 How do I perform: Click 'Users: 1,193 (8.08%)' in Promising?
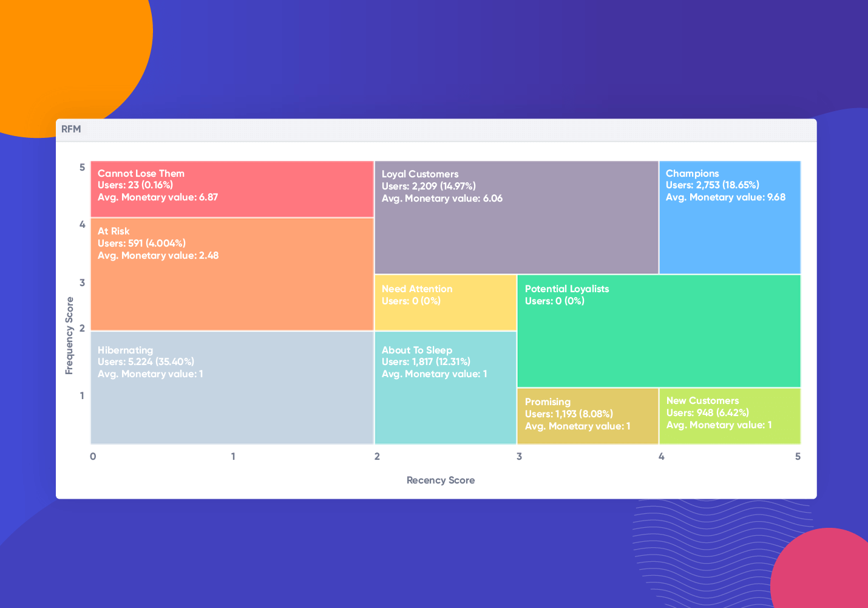[569, 414]
